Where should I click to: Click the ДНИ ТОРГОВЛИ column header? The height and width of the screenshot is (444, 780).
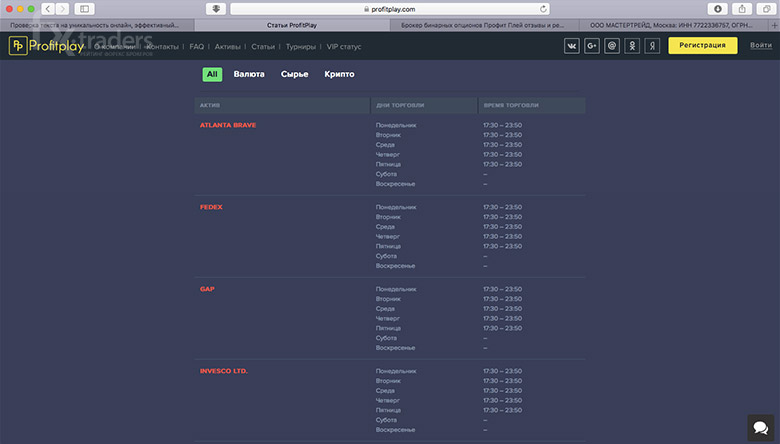click(424, 105)
